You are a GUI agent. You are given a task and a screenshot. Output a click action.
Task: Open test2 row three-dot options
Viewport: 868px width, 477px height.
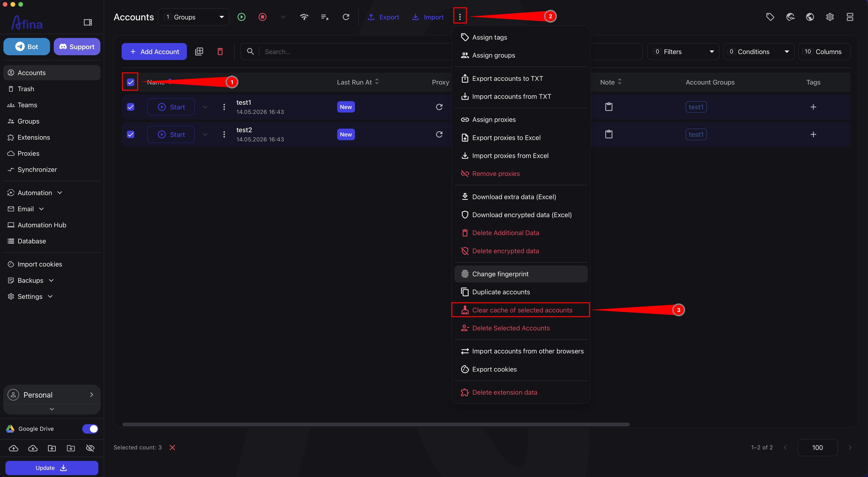point(224,134)
